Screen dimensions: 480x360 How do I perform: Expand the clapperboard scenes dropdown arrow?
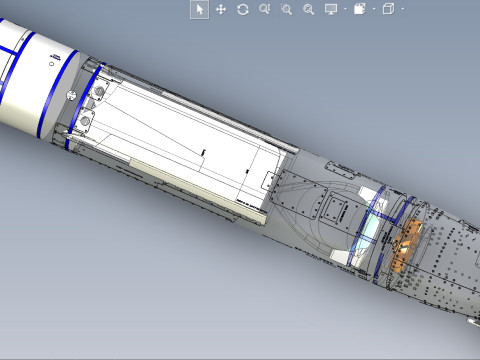(x=374, y=9)
